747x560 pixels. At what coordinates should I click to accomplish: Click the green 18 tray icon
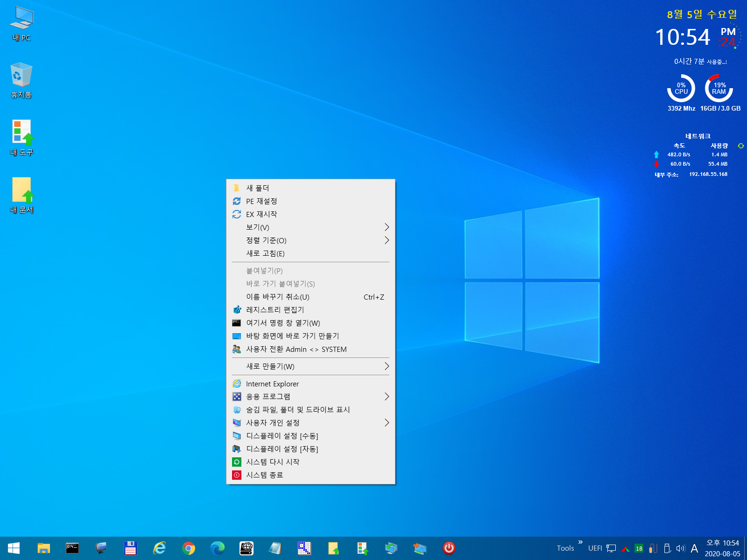coord(639,548)
